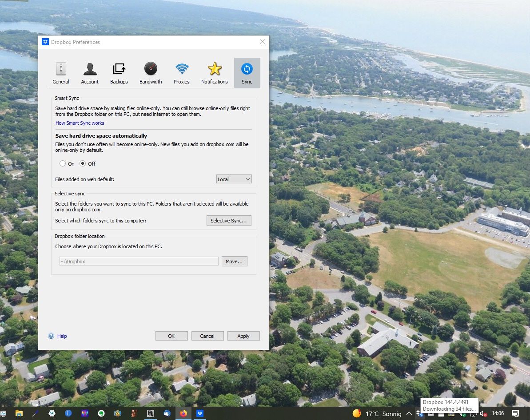Select the Off radio button
The width and height of the screenshot is (530, 420).
pos(83,163)
